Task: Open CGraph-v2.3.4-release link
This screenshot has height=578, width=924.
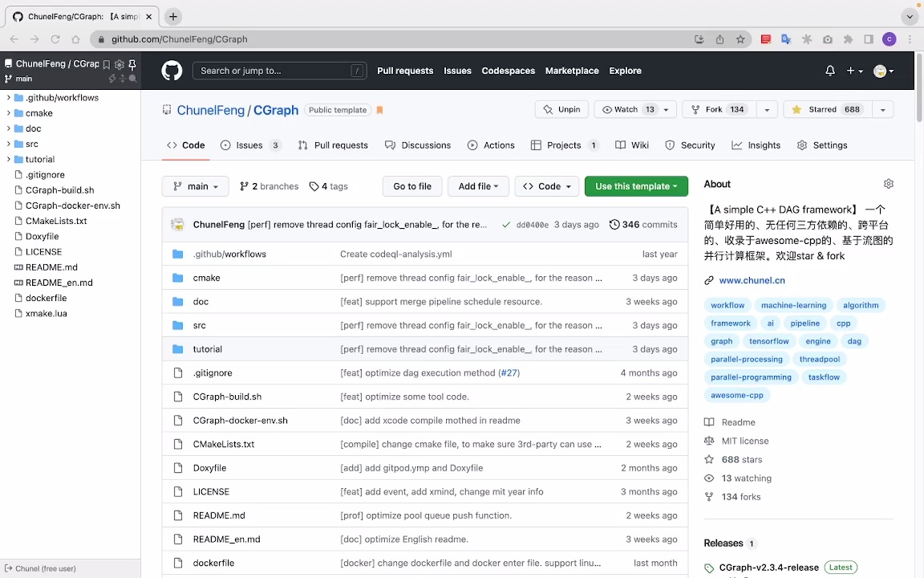Action: click(768, 568)
